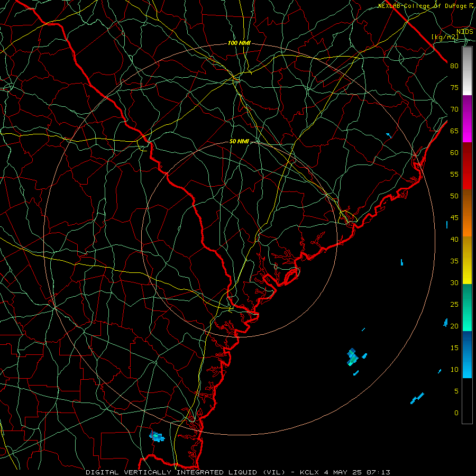476x476 pixels.
Task: Click the 55 value on the VIL scale
Action: (454, 174)
